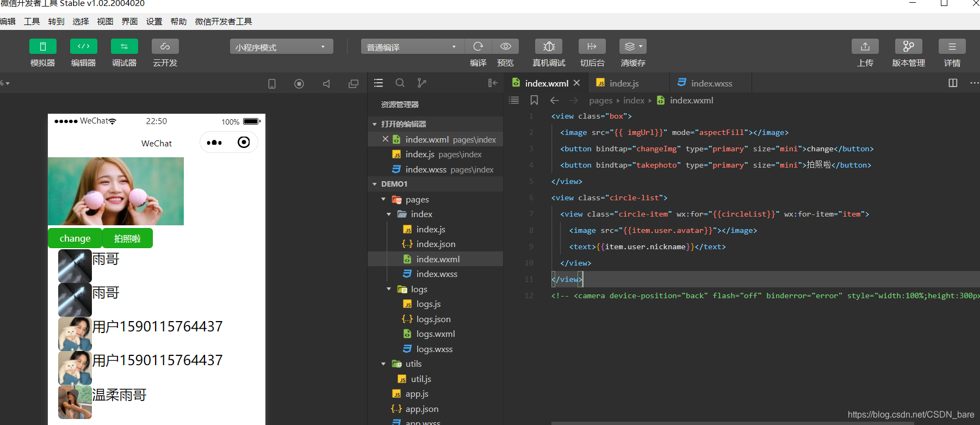This screenshot has width=980, height=425.
Task: Close the index.wxml editor tab
Action: pyautogui.click(x=577, y=83)
